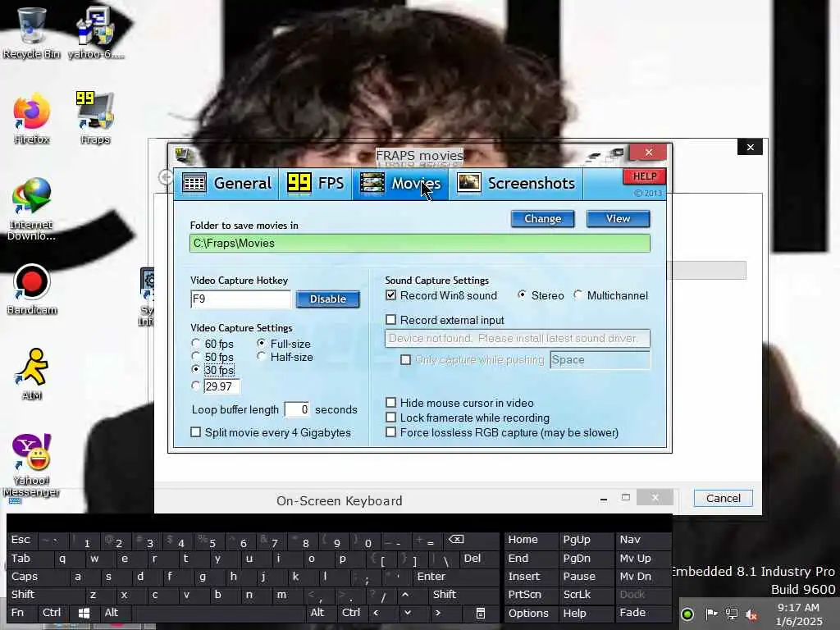Switch to the General tab in Fraps
840x630 pixels.
click(226, 184)
